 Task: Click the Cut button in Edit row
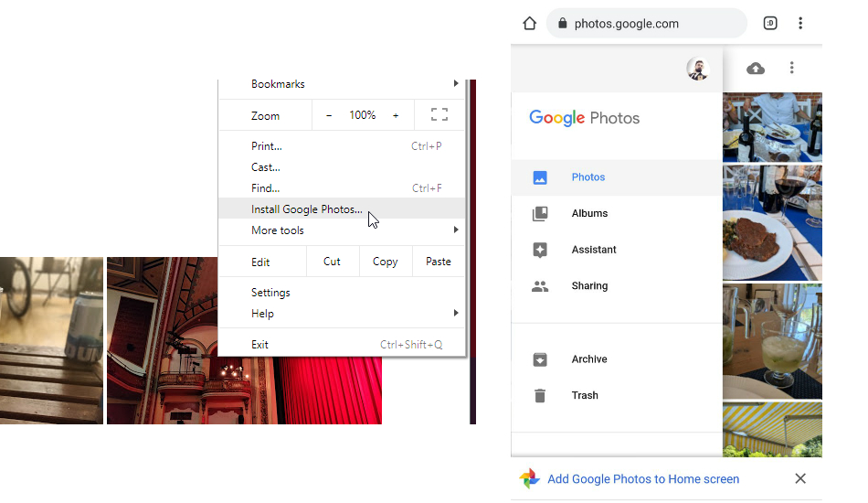333,262
